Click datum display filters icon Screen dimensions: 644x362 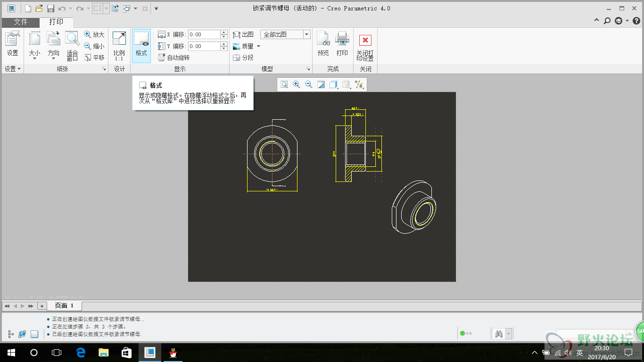click(359, 84)
